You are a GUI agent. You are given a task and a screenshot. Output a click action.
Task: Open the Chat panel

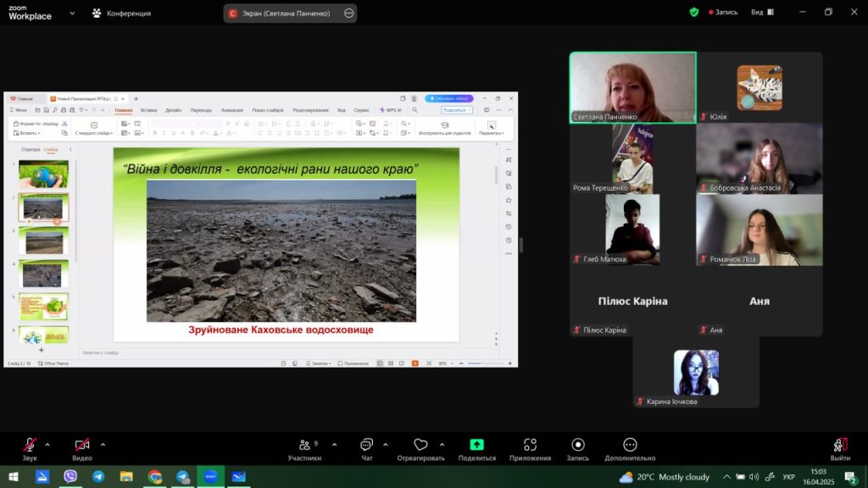coord(366,446)
